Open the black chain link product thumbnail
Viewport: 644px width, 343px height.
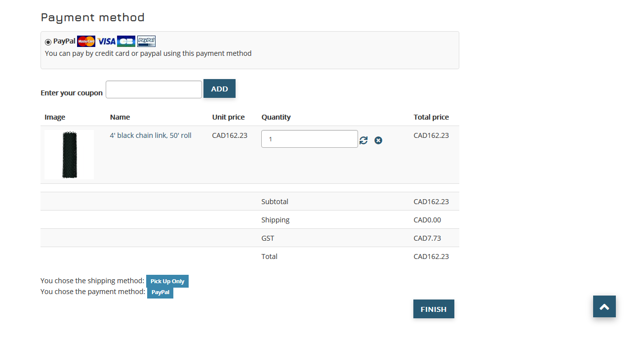69,155
